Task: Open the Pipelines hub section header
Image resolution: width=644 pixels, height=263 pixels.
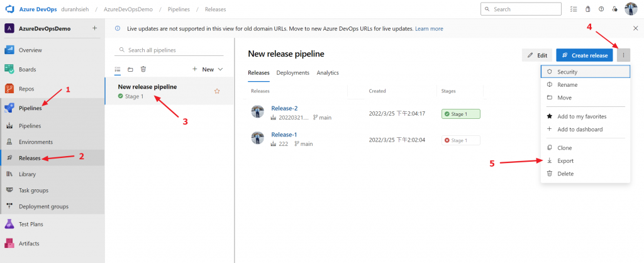Action: [52, 108]
